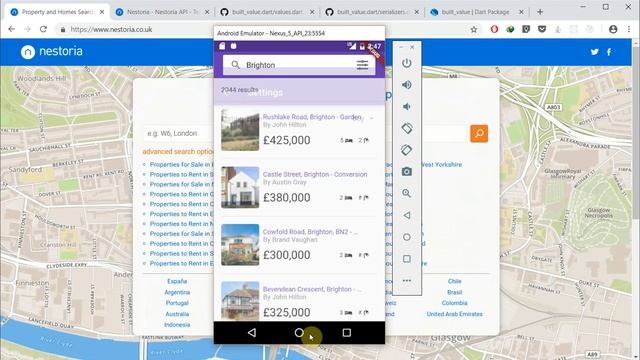Open advanced search options link

pyautogui.click(x=178, y=151)
